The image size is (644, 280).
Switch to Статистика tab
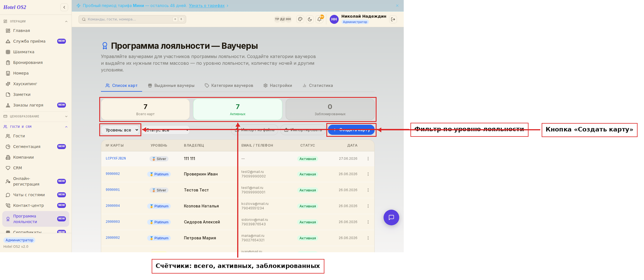tap(318, 85)
